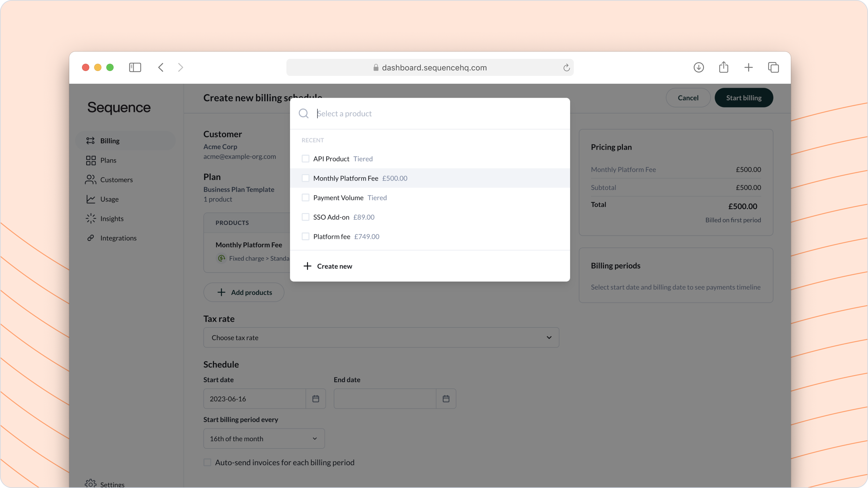Screen dimensions: 868x488
Task: Reload the page using refresh icon
Action: [x=566, y=68]
